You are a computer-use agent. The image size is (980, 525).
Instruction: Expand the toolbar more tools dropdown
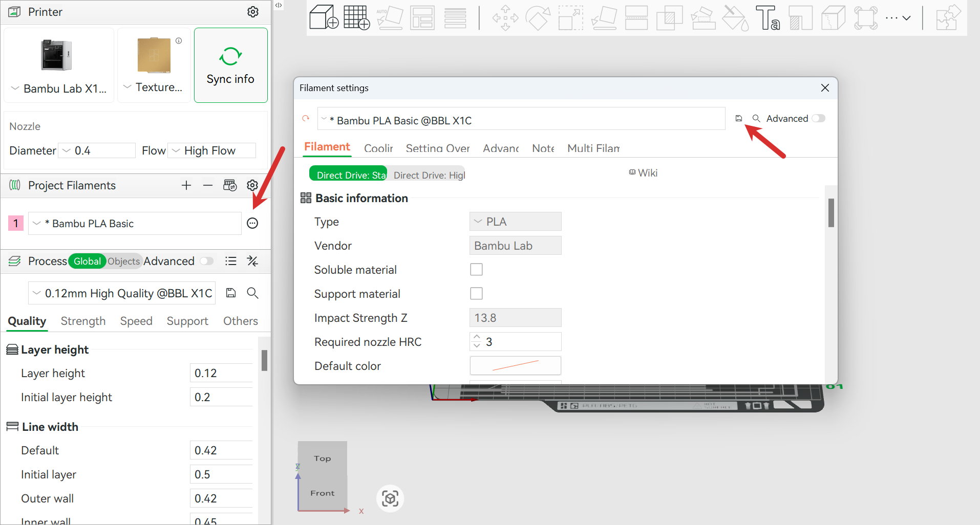pos(899,17)
